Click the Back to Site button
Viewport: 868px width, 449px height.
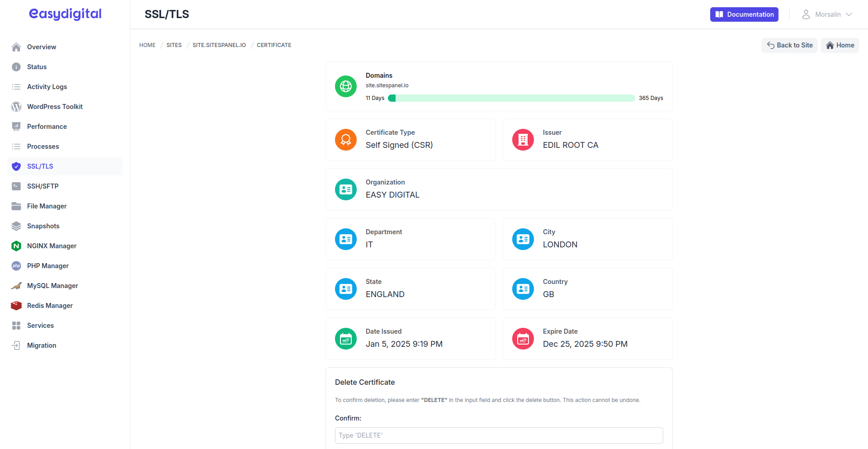point(789,45)
